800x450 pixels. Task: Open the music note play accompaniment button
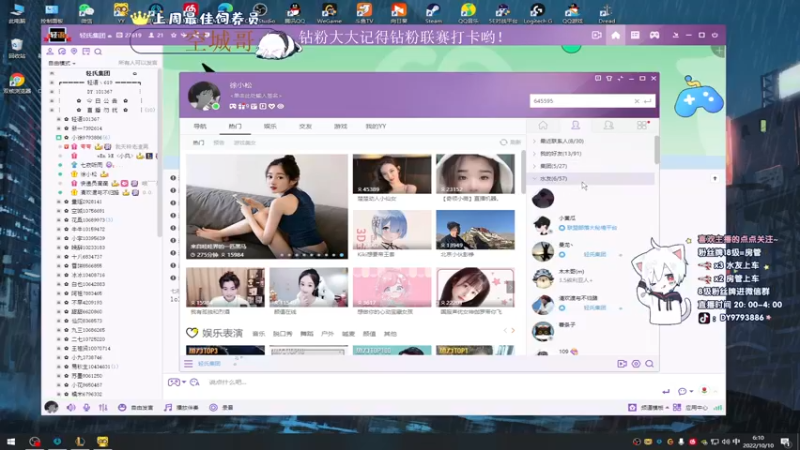coord(181,407)
